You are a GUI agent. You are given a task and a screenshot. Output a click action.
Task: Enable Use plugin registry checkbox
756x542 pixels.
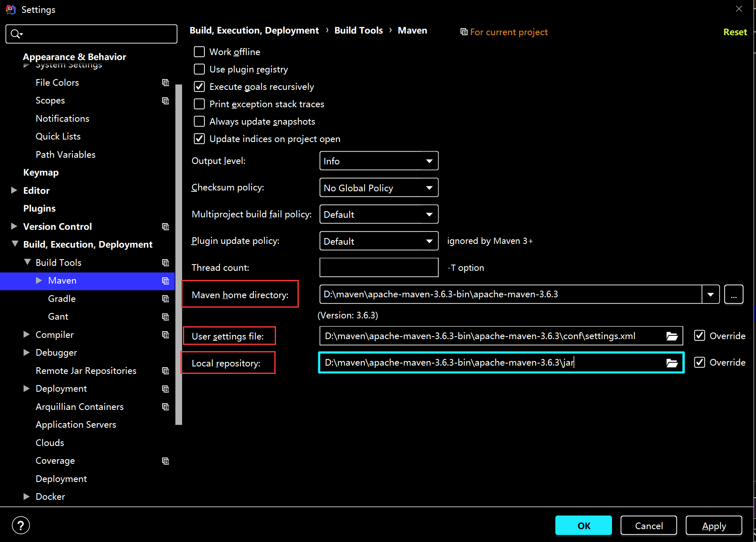coord(199,69)
